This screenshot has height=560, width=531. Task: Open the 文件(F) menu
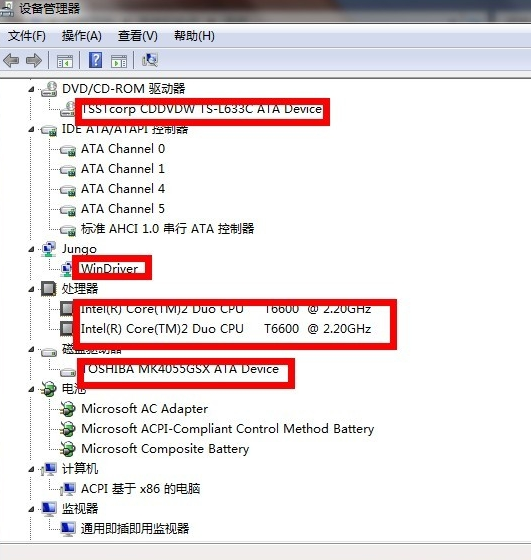click(x=27, y=36)
